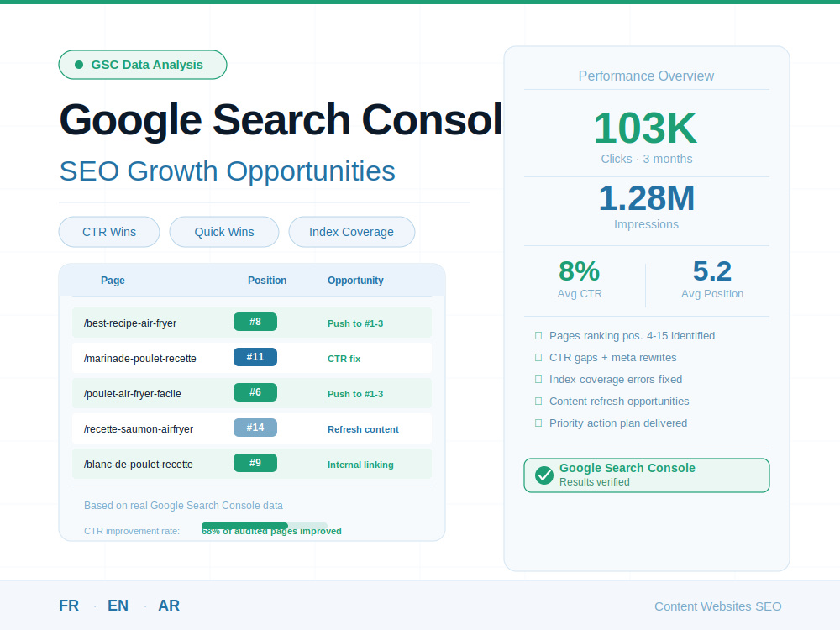Check the CTR gaps + meta rewrites box
840x630 pixels.
point(538,358)
